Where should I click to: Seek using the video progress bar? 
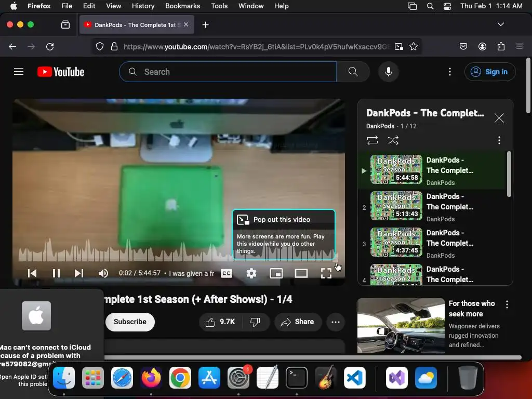click(x=178, y=261)
